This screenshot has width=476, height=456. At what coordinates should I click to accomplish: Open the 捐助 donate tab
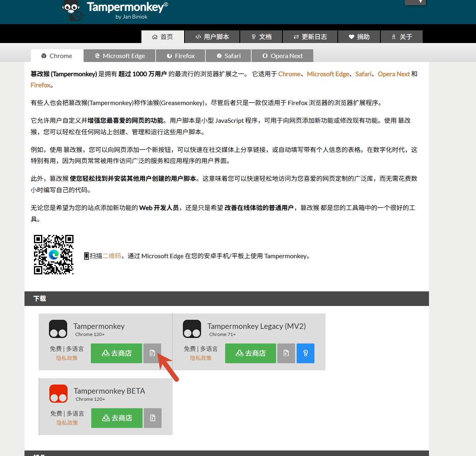pyautogui.click(x=359, y=37)
